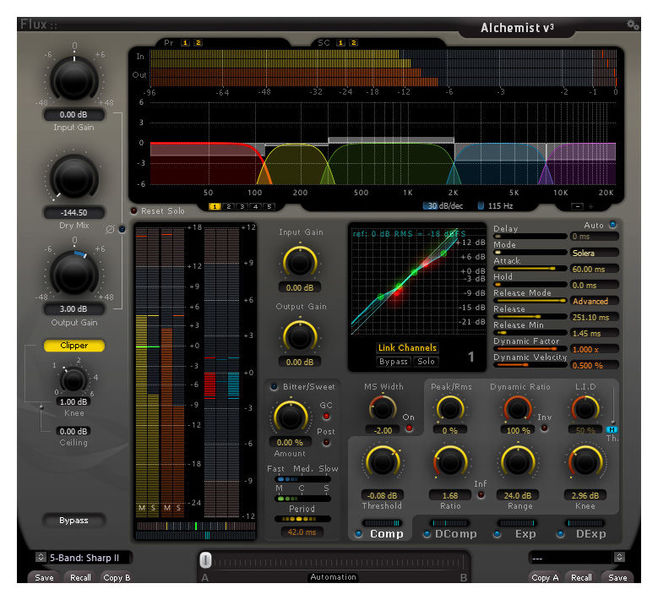Click the main Bypass button
Screen dimensions: 658x600
tap(74, 520)
